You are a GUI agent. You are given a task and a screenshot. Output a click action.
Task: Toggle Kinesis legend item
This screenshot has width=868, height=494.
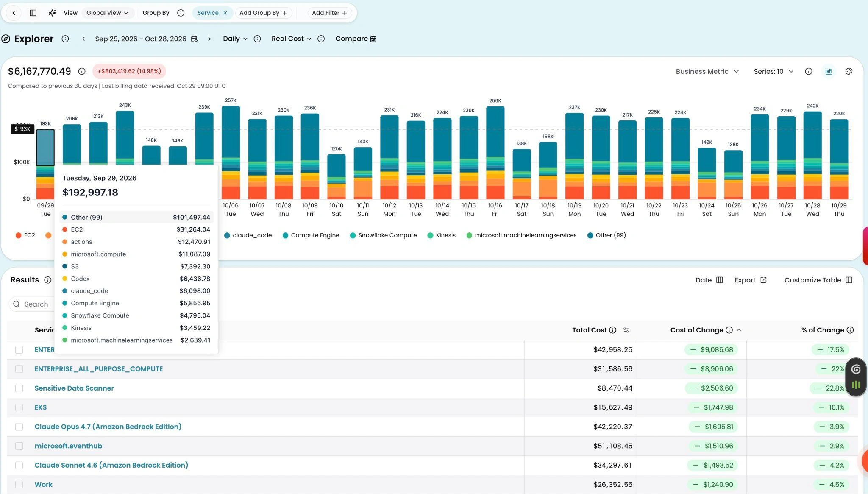tap(441, 235)
